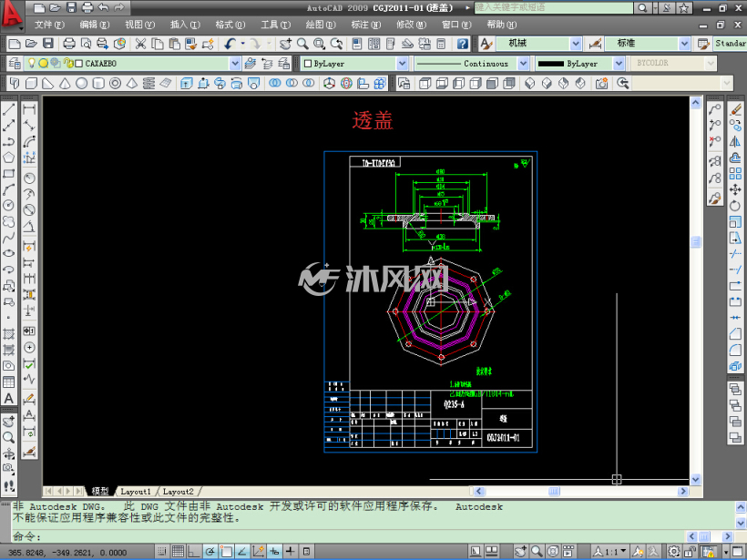
Task: Click the Rotate tool icon
Action: pyautogui.click(x=735, y=206)
